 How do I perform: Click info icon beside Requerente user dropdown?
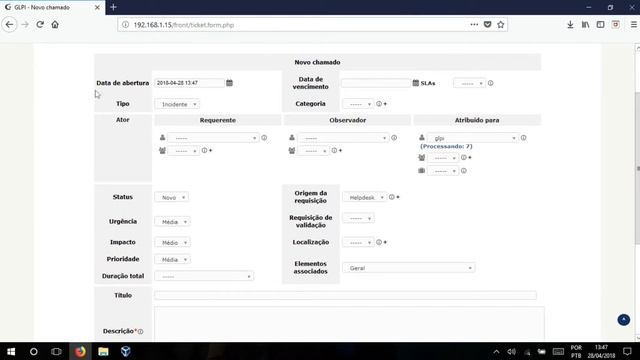click(x=264, y=138)
